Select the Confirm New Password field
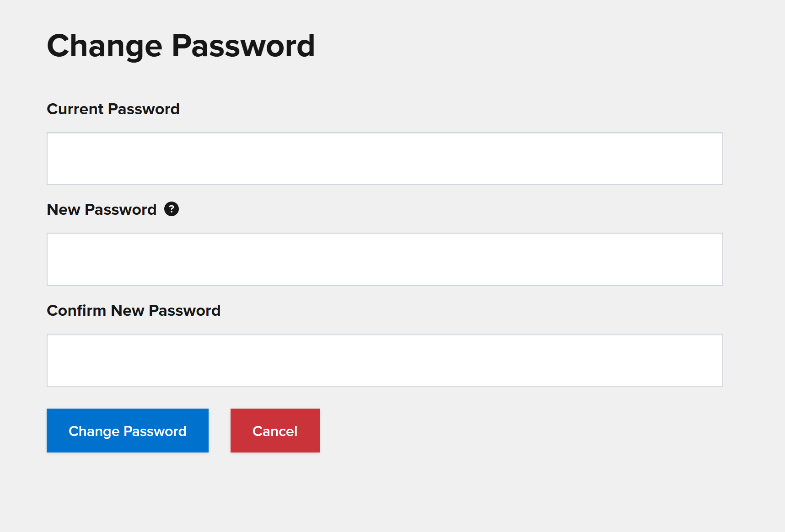This screenshot has width=785, height=532. pyautogui.click(x=385, y=360)
